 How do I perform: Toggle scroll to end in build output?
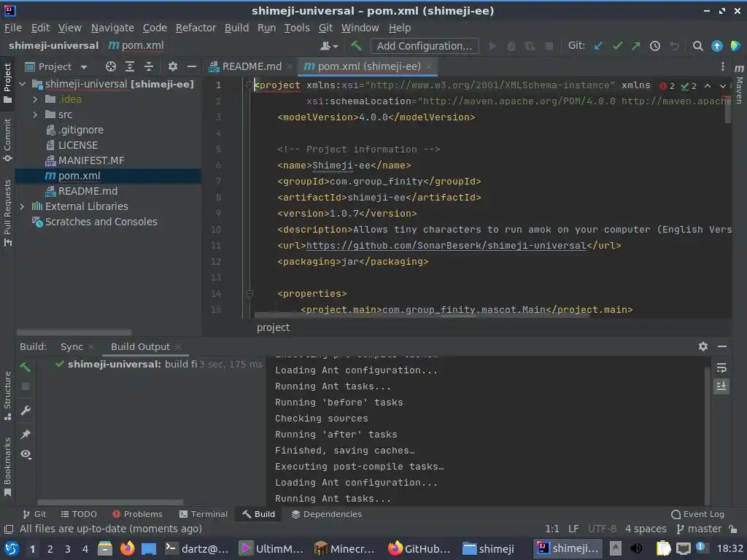coord(721,386)
